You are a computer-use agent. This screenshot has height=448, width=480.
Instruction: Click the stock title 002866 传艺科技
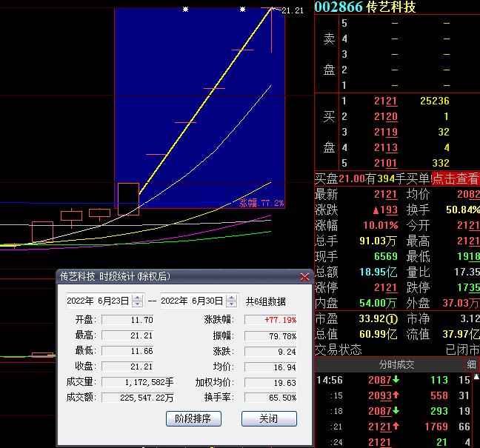pos(364,7)
